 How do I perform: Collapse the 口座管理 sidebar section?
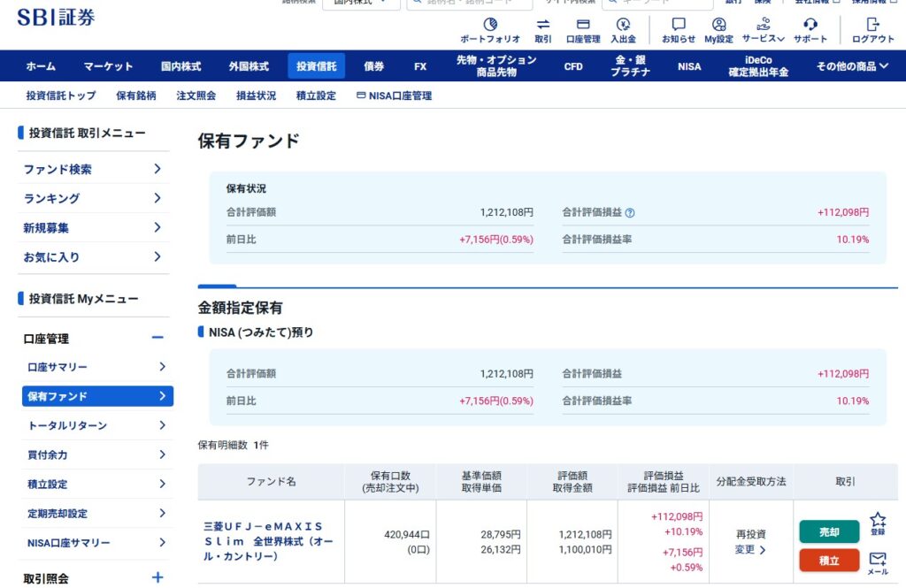(157, 338)
